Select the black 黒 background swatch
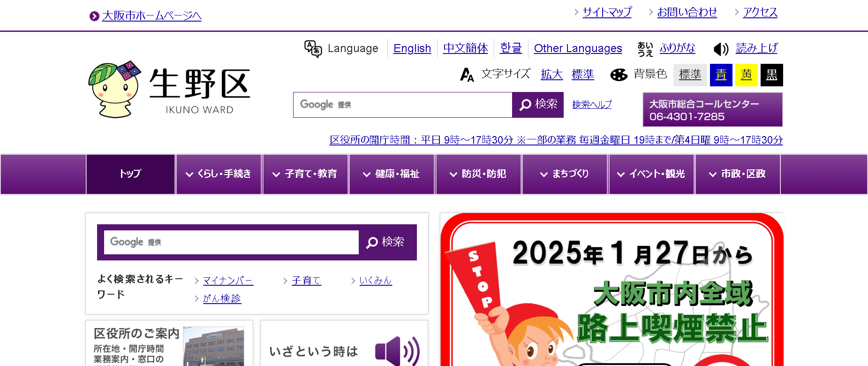 772,75
